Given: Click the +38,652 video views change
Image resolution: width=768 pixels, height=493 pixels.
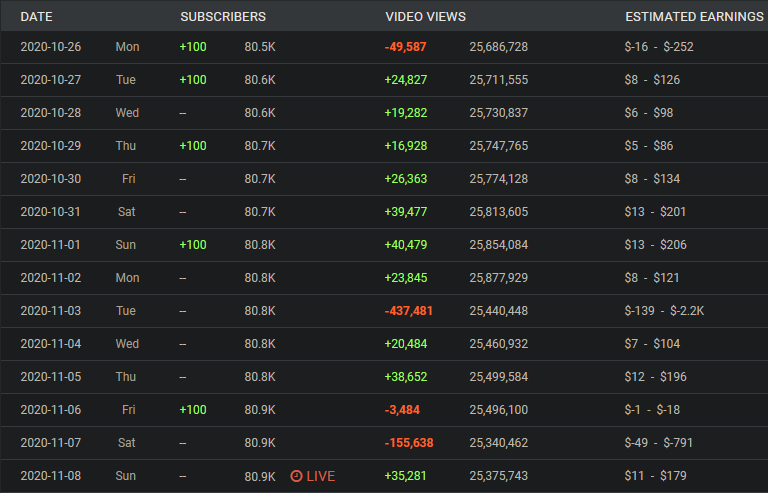Looking at the screenshot, I should (406, 377).
